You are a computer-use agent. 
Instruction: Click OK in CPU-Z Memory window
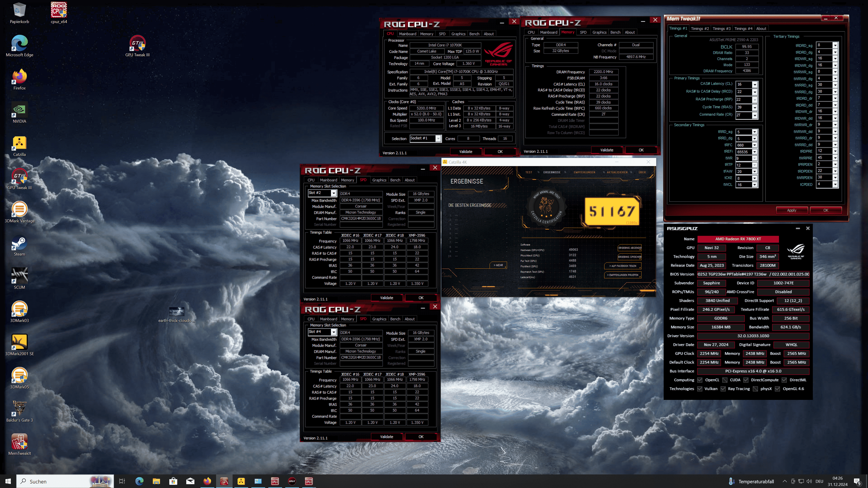pos(641,150)
